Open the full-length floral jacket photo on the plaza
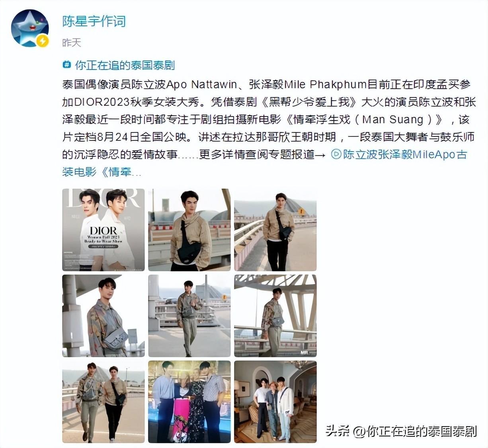The width and height of the screenshot is (488, 448). pyautogui.click(x=189, y=316)
